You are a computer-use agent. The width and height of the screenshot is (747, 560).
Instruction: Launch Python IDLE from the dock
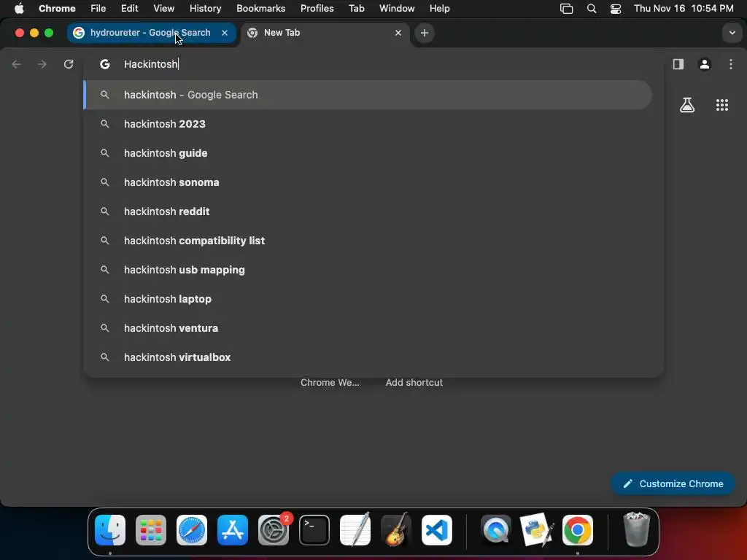click(x=537, y=529)
